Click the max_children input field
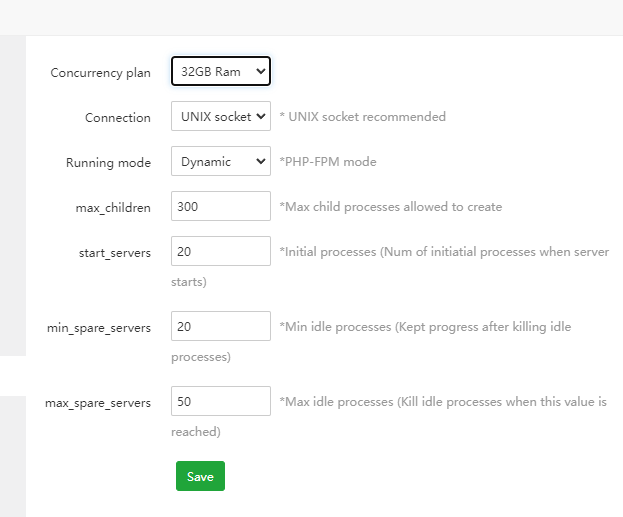623x517 pixels. (x=220, y=207)
